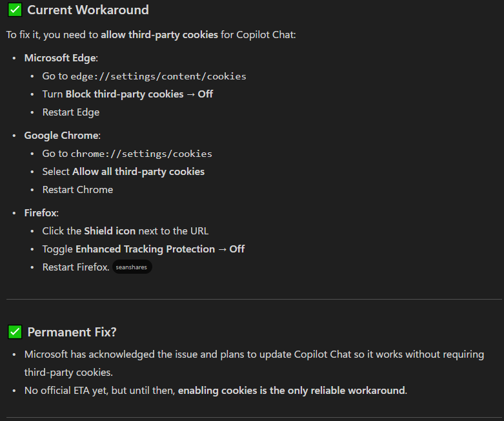Click the Restart Firefox. bullet text
This screenshot has height=421, width=504.
pos(76,267)
